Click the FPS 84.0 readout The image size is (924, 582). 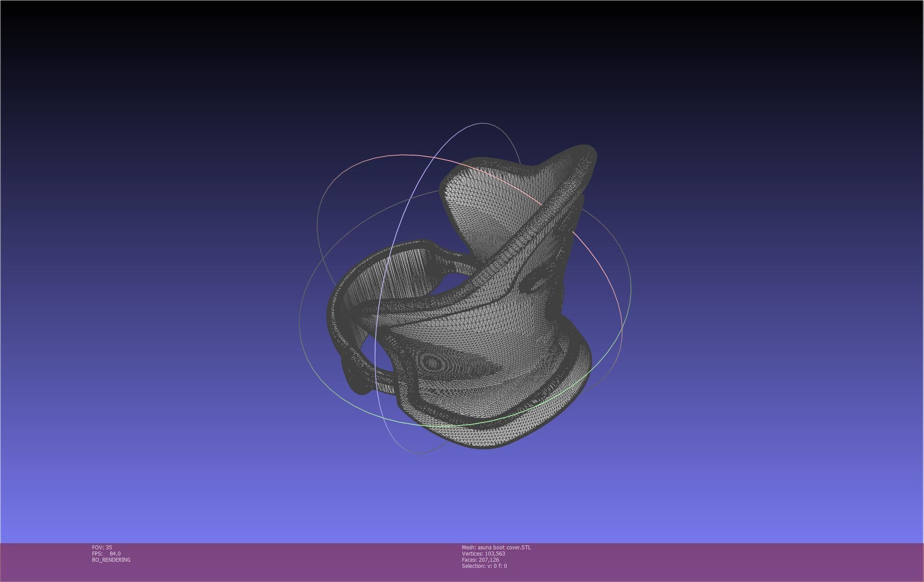pos(106,553)
